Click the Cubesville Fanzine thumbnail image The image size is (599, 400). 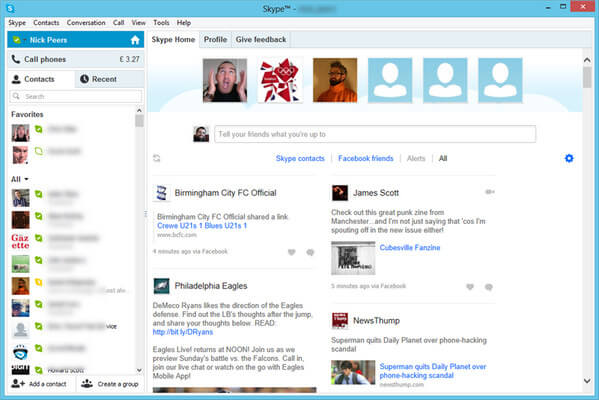[353, 258]
